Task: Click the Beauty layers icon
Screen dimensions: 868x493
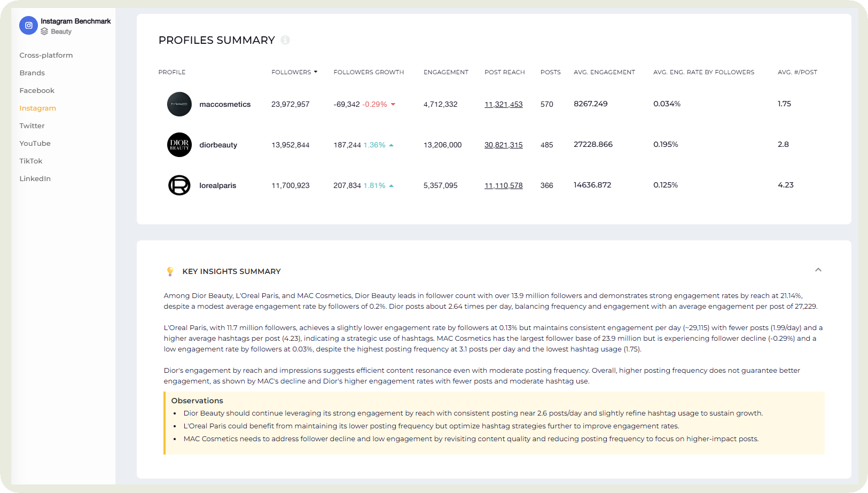Action: pos(44,32)
